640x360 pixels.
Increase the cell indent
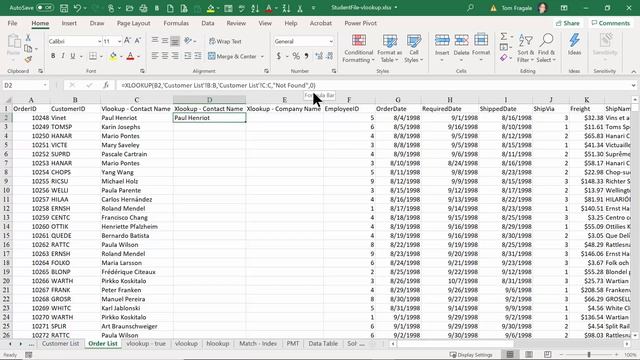click(198, 56)
